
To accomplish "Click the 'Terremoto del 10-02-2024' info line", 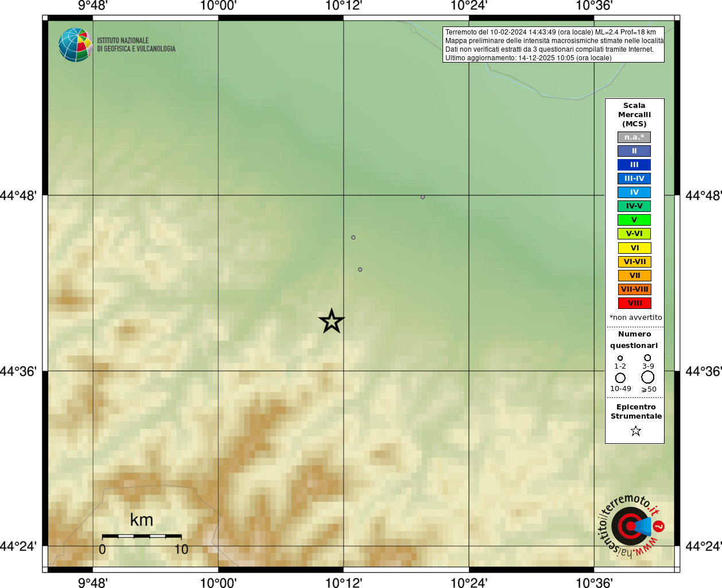I will [x=550, y=32].
